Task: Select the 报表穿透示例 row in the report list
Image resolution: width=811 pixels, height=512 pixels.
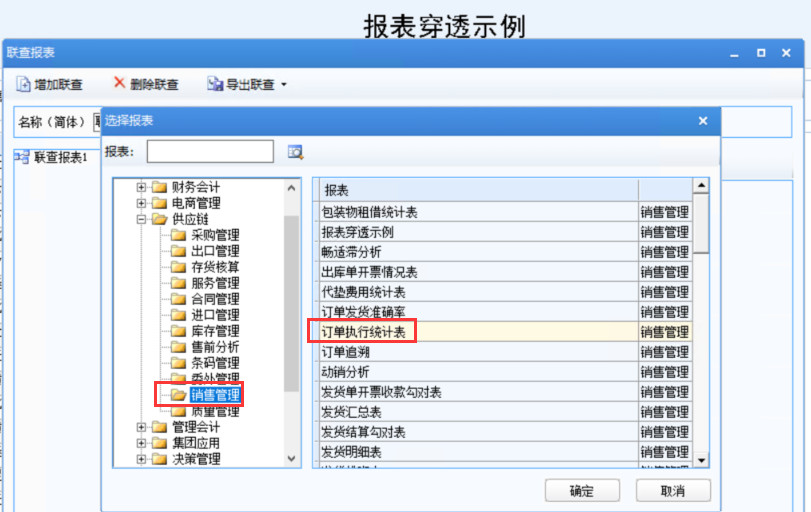Action: (479, 232)
